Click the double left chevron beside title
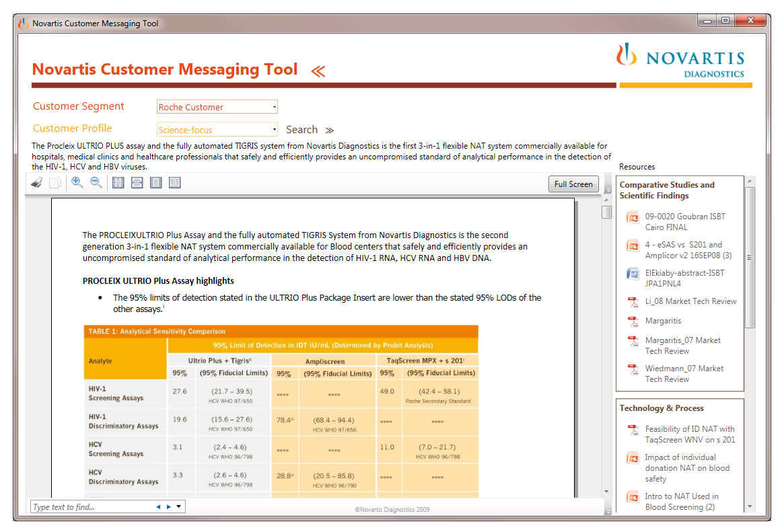The height and width of the screenshot is (532, 782). (318, 71)
